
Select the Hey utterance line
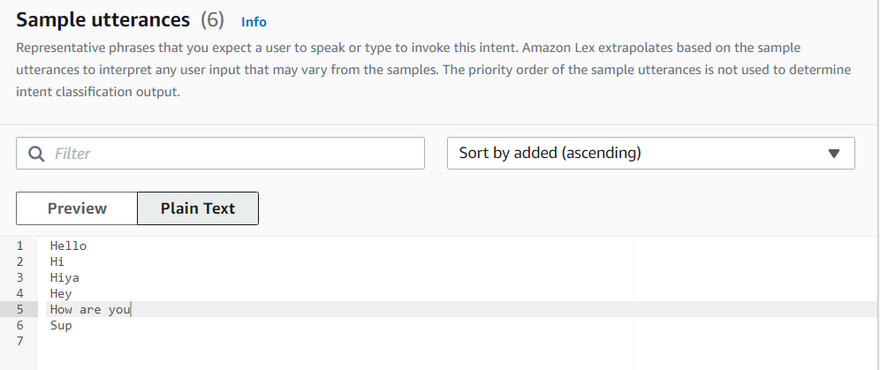coord(61,294)
